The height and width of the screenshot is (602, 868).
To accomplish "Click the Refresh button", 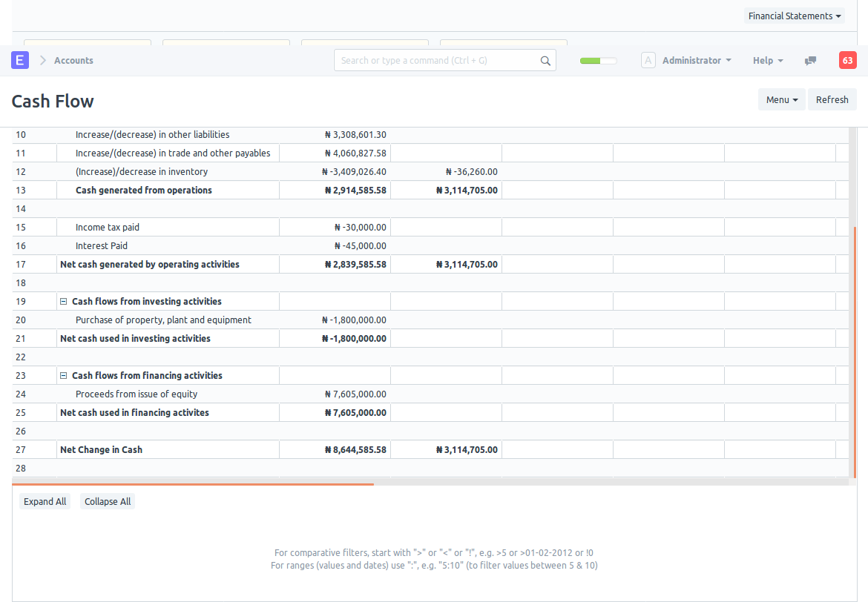I will click(832, 99).
